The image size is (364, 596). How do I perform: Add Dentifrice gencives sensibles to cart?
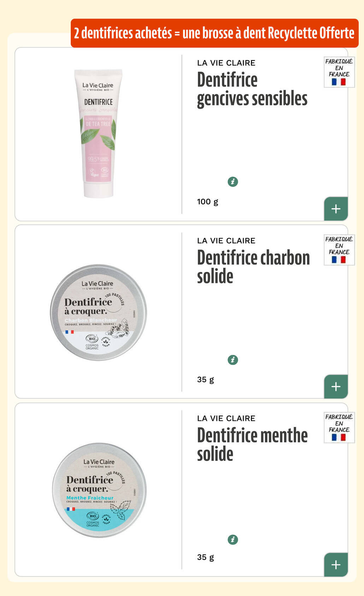(336, 209)
